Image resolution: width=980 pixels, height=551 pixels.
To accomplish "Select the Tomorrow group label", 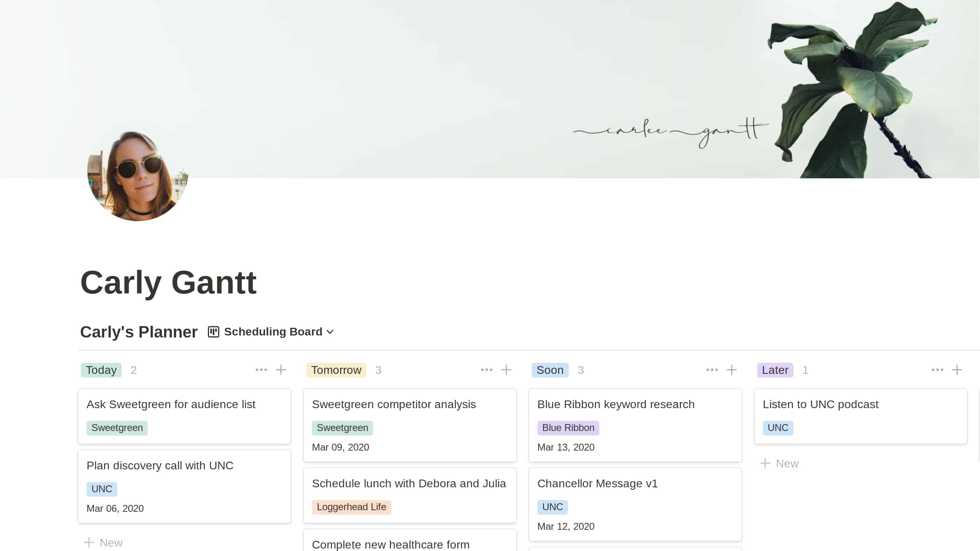I will pyautogui.click(x=336, y=370).
